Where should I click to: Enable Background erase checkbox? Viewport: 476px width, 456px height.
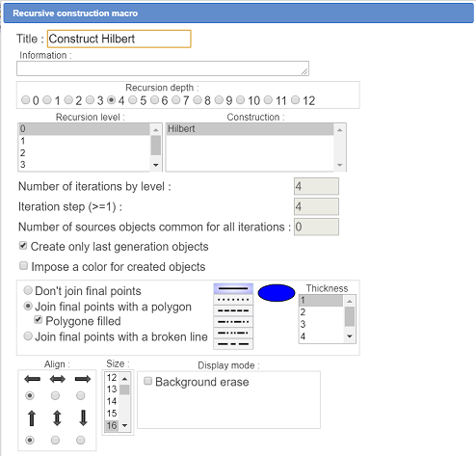click(147, 381)
